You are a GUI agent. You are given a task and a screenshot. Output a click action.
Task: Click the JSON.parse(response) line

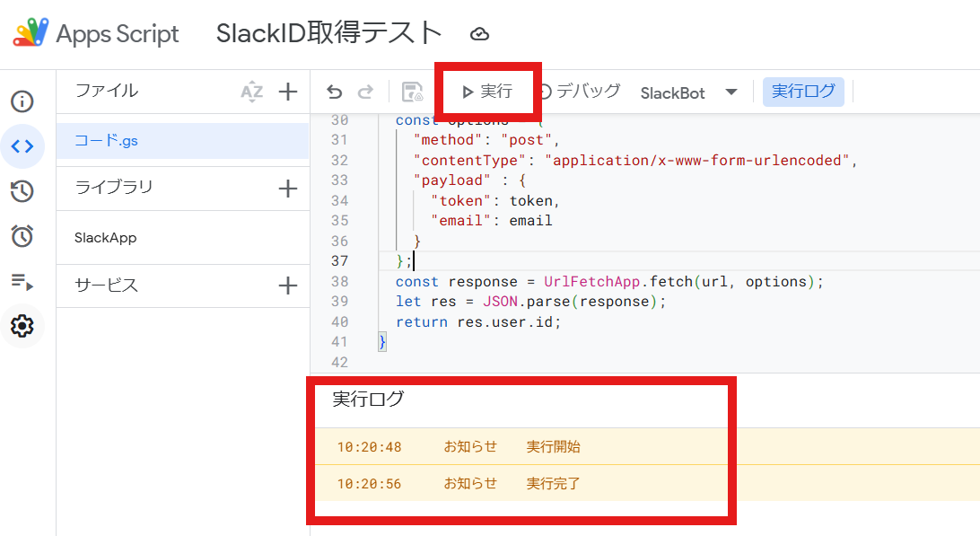point(530,302)
